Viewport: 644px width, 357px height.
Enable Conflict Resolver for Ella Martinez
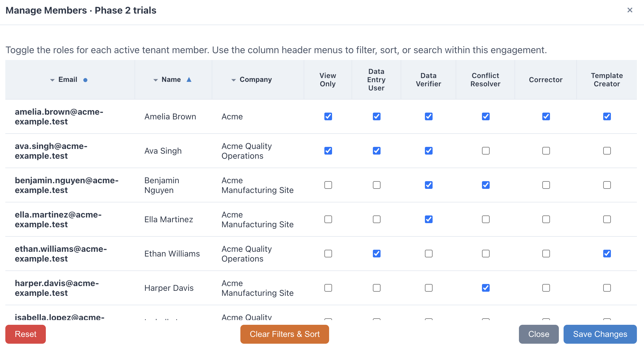point(485,219)
